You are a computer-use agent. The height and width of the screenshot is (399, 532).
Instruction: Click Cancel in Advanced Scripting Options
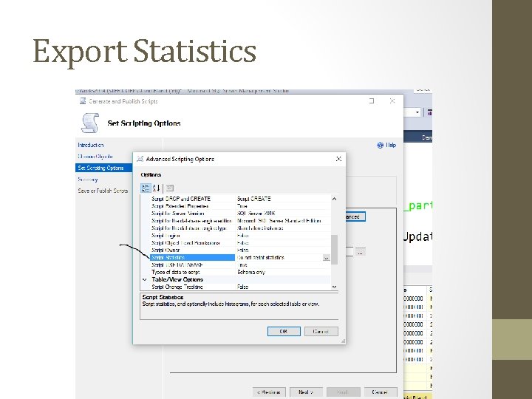(x=321, y=332)
